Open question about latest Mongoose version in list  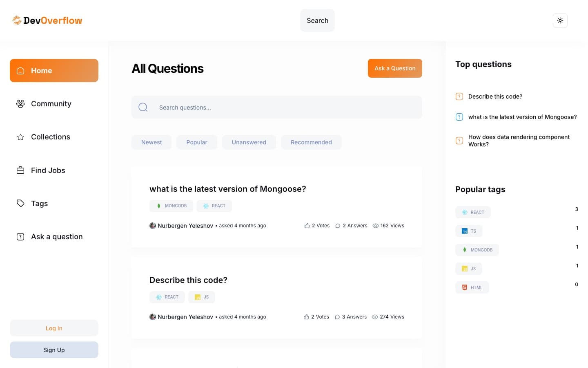[x=228, y=189]
